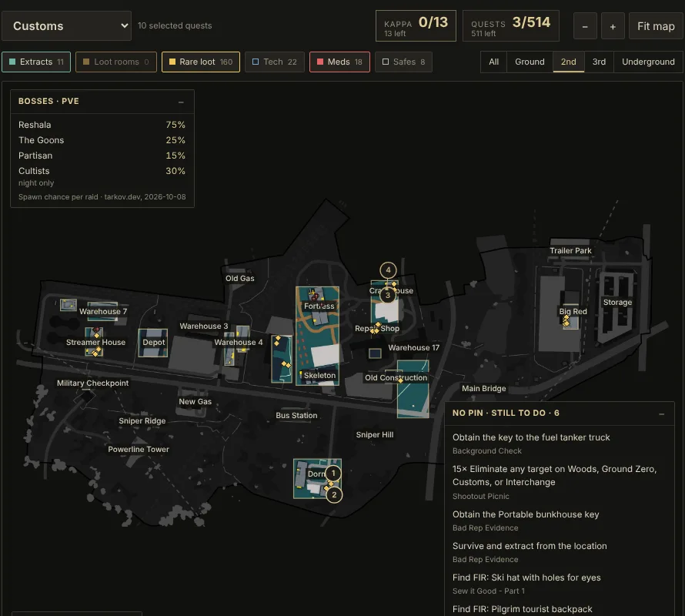Click the Warehouse 4 map label
This screenshot has height=616, width=685.
click(239, 343)
